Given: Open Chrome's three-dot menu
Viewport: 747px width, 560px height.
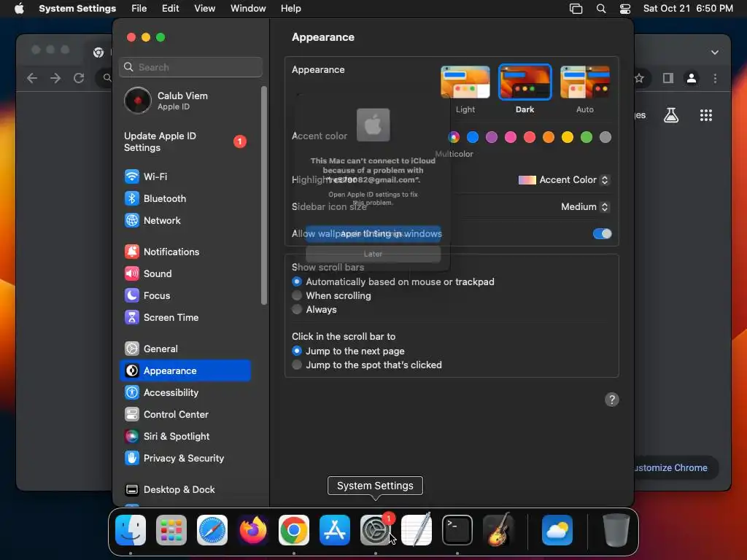Looking at the screenshot, I should click(x=715, y=78).
